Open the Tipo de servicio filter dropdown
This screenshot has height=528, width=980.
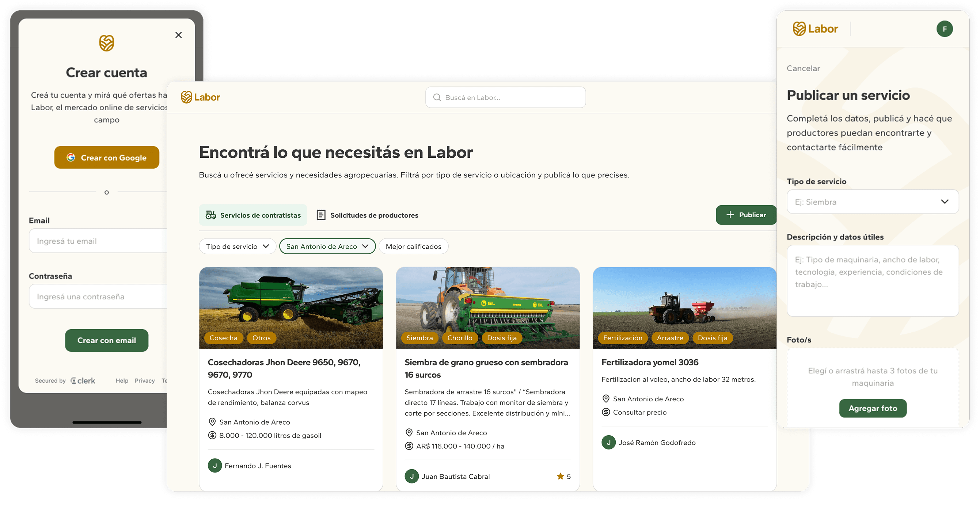[x=237, y=246]
